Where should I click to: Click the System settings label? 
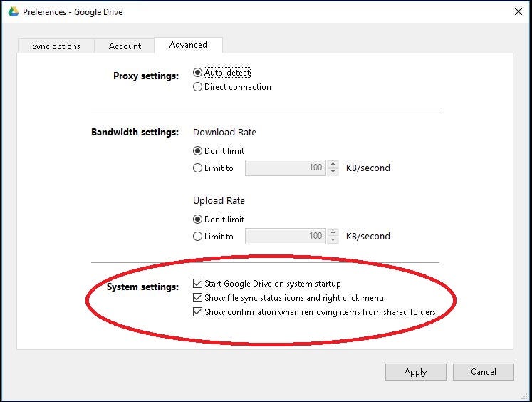[x=142, y=287]
